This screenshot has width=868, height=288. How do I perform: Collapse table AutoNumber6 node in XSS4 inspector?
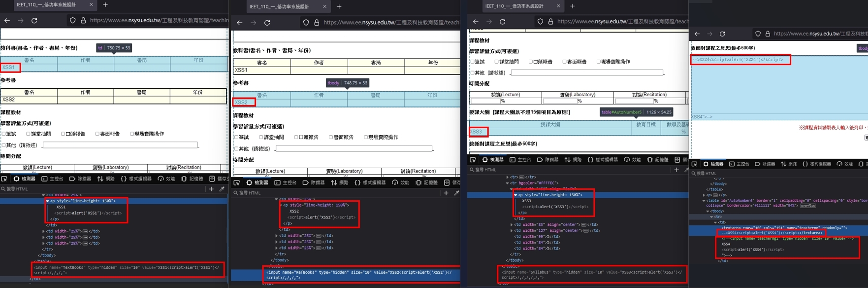pos(704,201)
